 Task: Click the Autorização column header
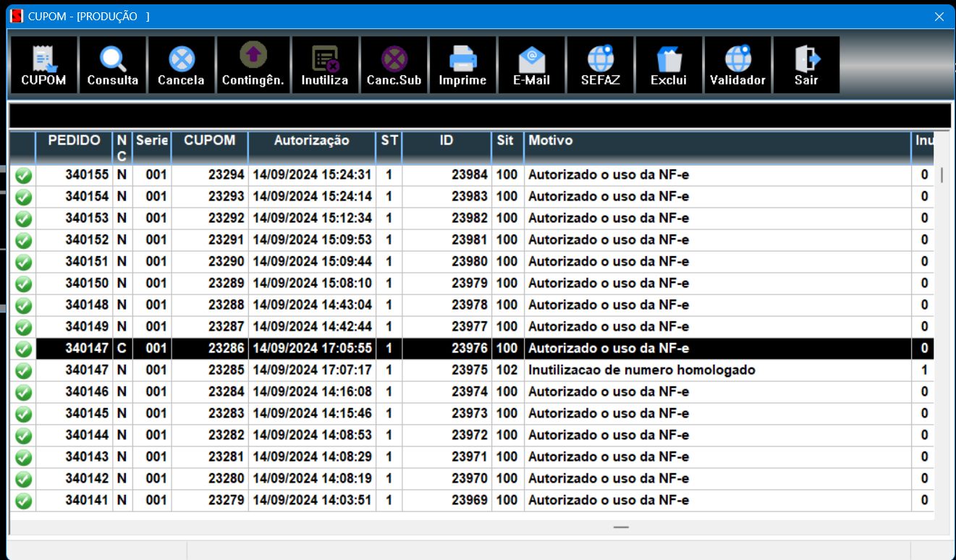click(311, 141)
